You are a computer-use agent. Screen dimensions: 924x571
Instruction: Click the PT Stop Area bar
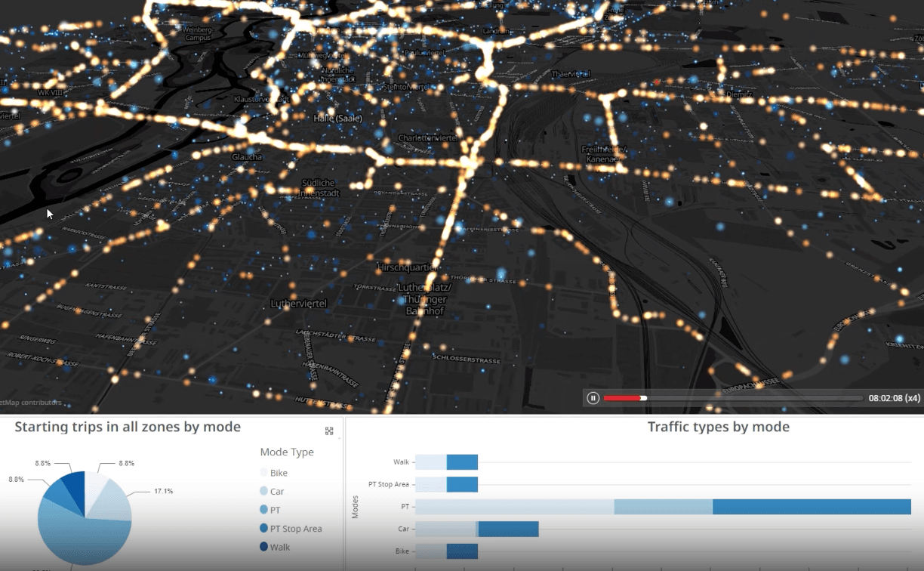pyautogui.click(x=446, y=484)
